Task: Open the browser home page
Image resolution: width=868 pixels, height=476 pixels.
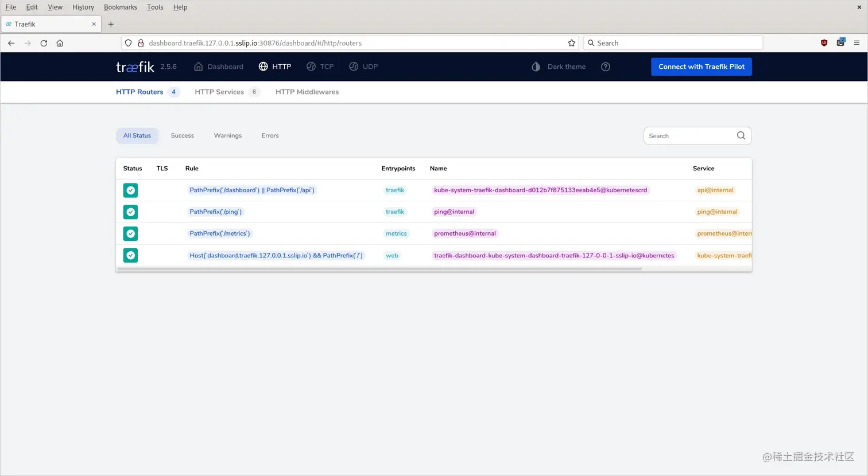Action: [x=60, y=43]
